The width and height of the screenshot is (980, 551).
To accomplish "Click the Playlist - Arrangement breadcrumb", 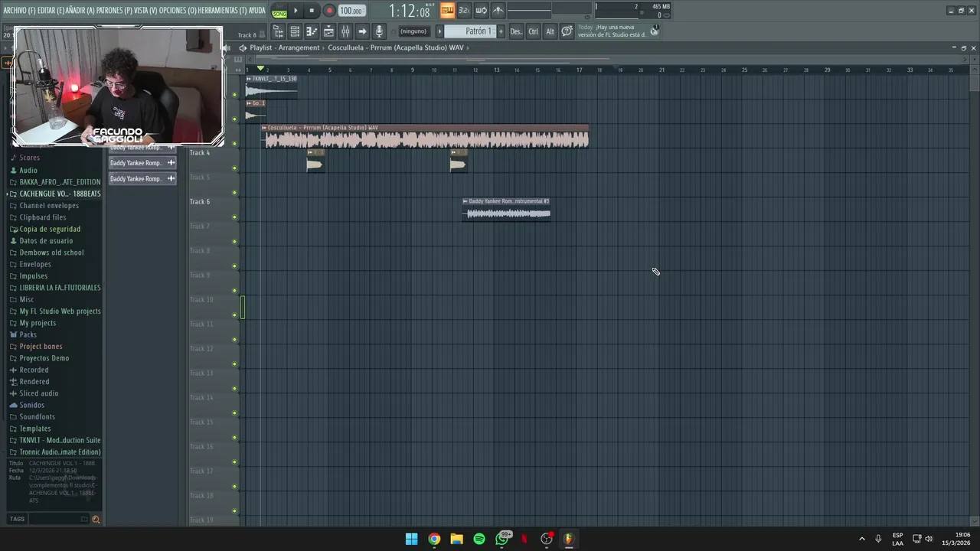I will [x=284, y=47].
